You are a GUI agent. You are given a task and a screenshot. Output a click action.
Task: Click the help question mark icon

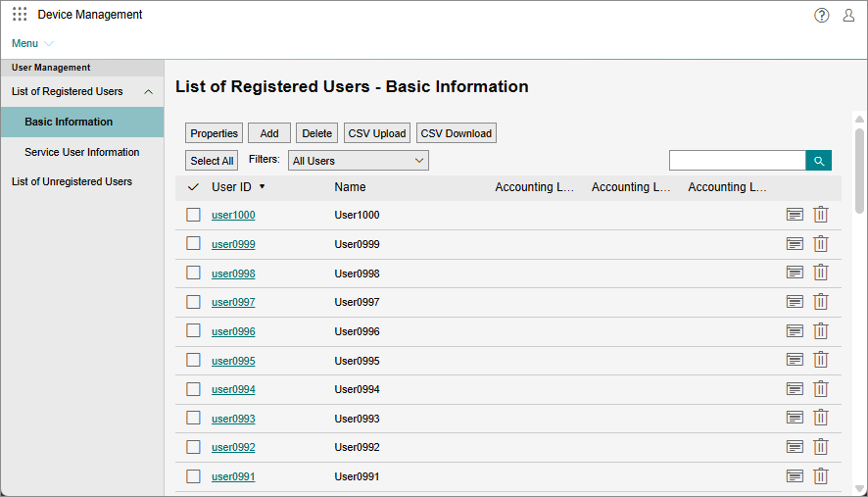[821, 15]
